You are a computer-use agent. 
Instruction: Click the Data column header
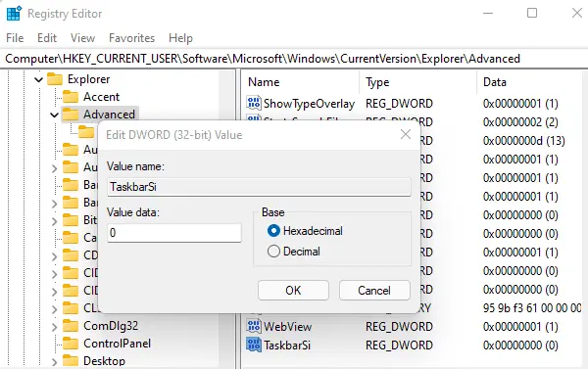(495, 82)
